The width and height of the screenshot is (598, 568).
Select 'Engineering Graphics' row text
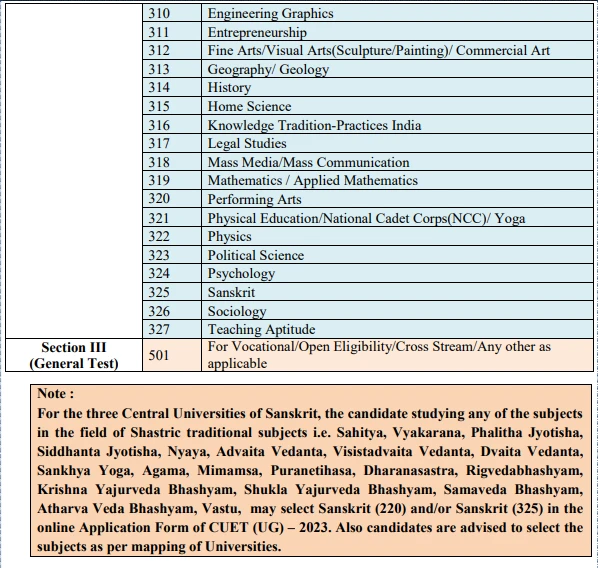pos(270,14)
